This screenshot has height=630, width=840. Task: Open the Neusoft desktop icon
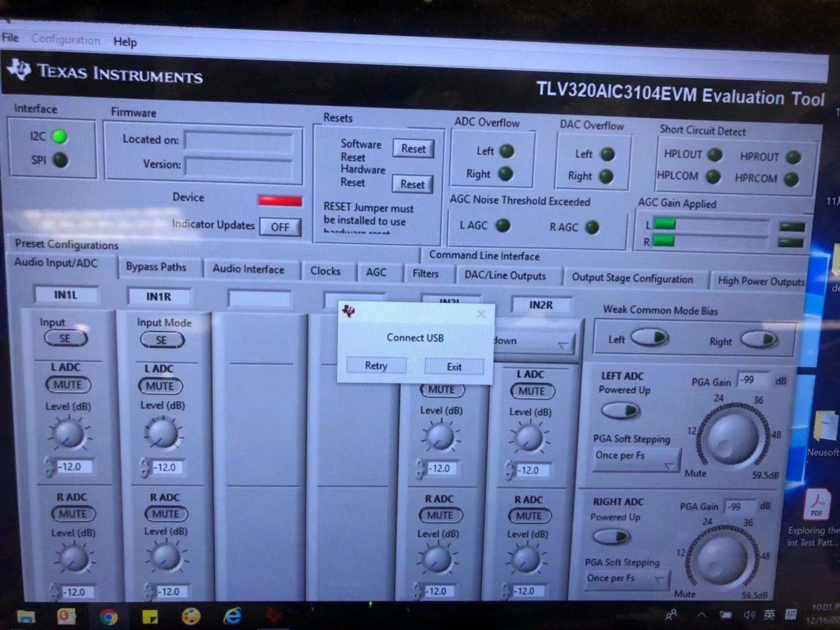point(825,426)
